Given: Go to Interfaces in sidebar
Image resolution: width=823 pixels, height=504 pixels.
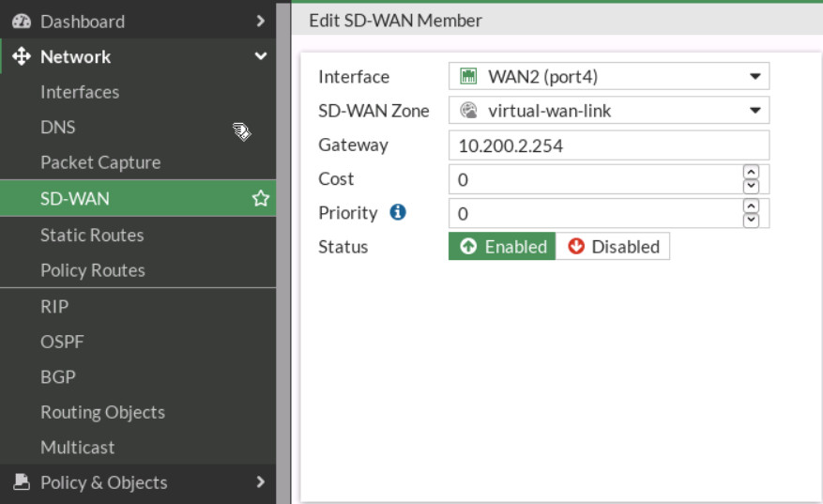Looking at the screenshot, I should (80, 92).
